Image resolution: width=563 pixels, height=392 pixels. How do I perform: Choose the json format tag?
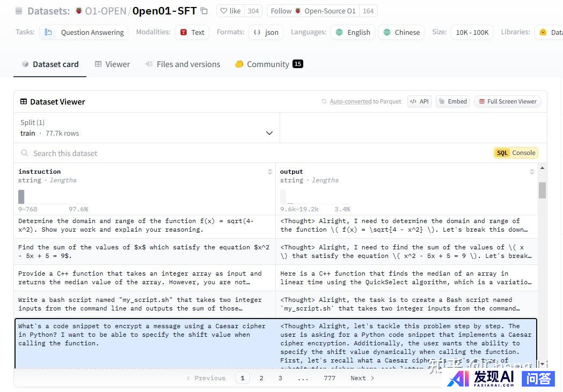tap(266, 32)
